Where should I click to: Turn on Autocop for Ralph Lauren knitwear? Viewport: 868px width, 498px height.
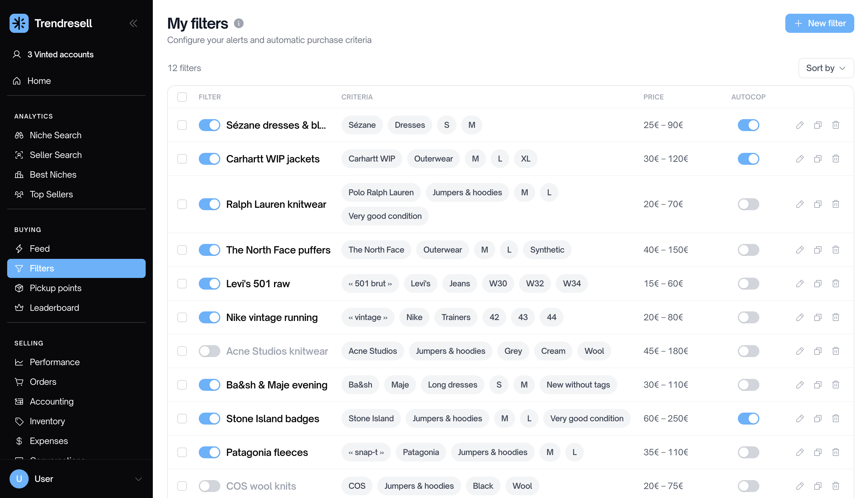pyautogui.click(x=748, y=204)
